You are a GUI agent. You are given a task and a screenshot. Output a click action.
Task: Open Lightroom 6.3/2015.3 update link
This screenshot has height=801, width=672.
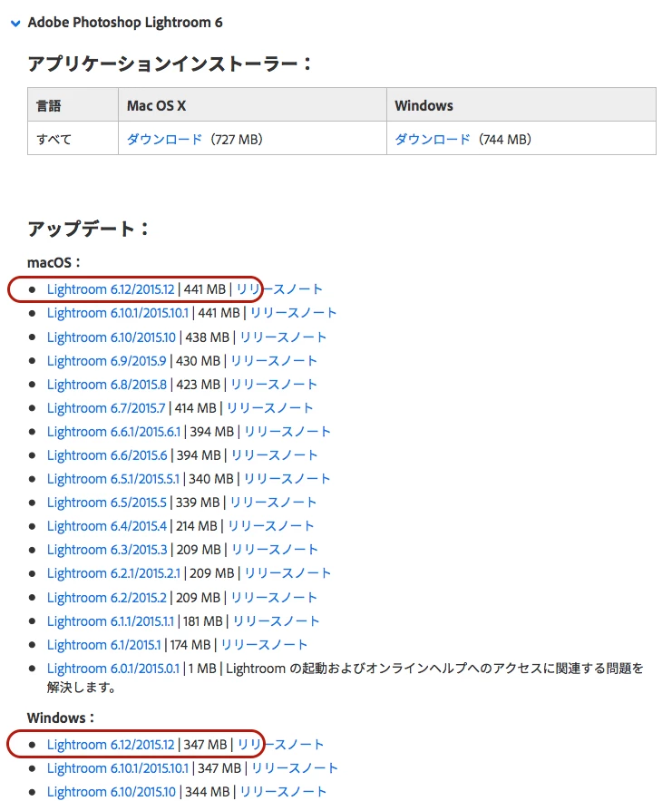[107, 549]
